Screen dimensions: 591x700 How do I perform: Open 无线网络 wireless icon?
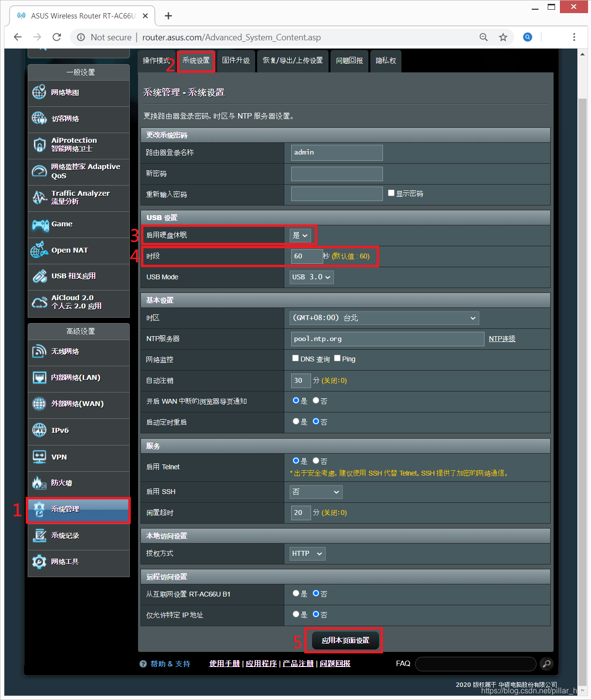[39, 351]
